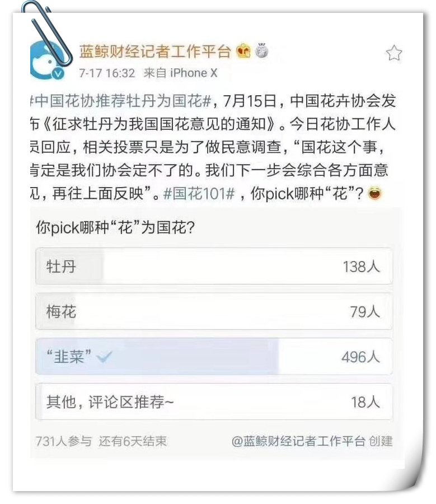The width and height of the screenshot is (436, 504).
Task: Open account name 蓝鲸财经记者工作平台 at top
Action: tap(155, 52)
